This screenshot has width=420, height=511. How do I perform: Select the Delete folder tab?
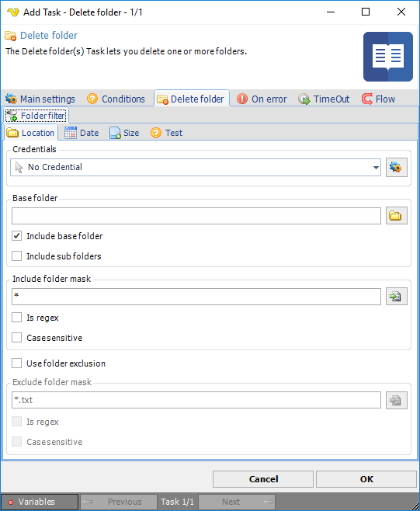(x=191, y=99)
